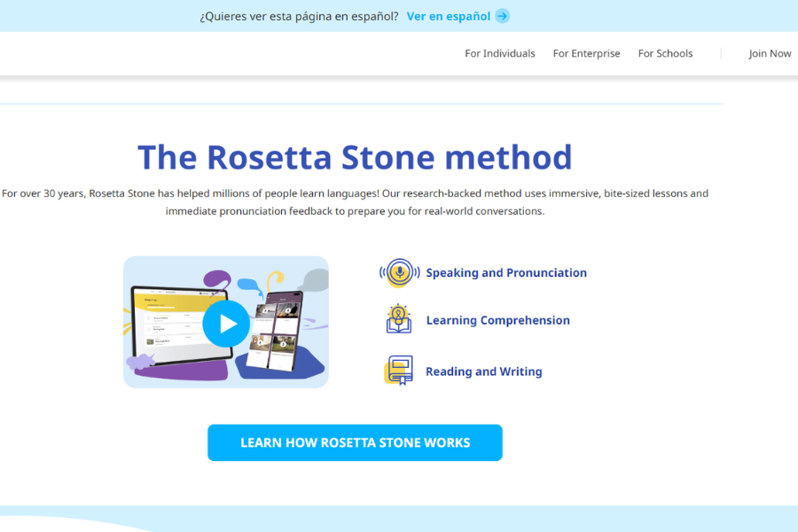Click the For over 30 years paragraph

(x=355, y=202)
